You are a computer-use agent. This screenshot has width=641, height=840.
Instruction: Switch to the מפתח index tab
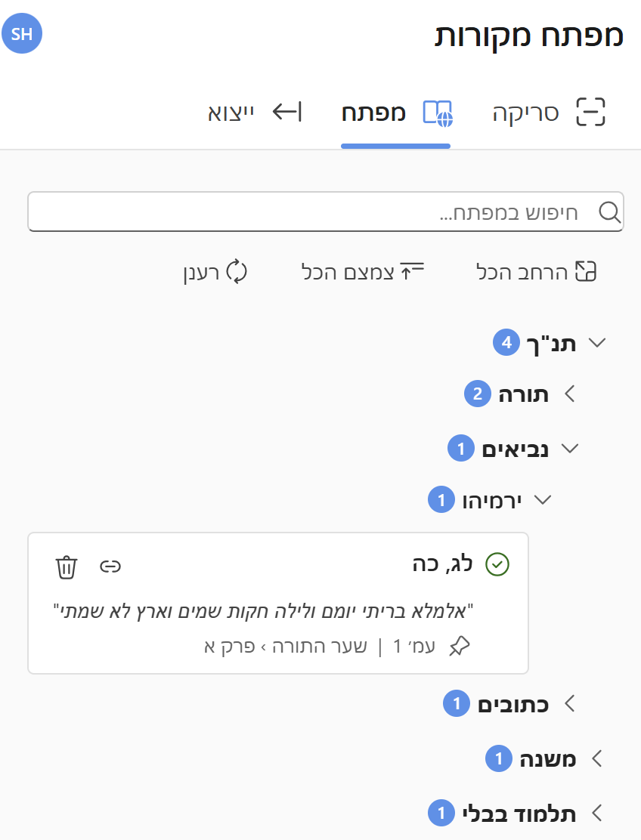pyautogui.click(x=395, y=113)
